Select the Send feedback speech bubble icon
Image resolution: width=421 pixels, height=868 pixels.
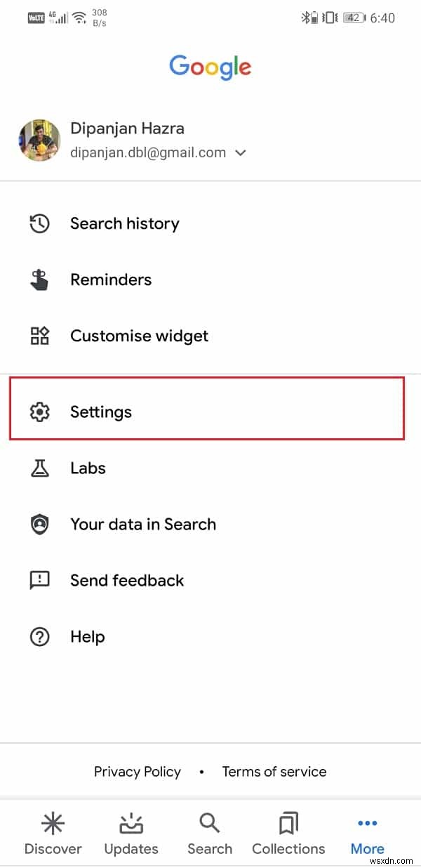coord(40,580)
